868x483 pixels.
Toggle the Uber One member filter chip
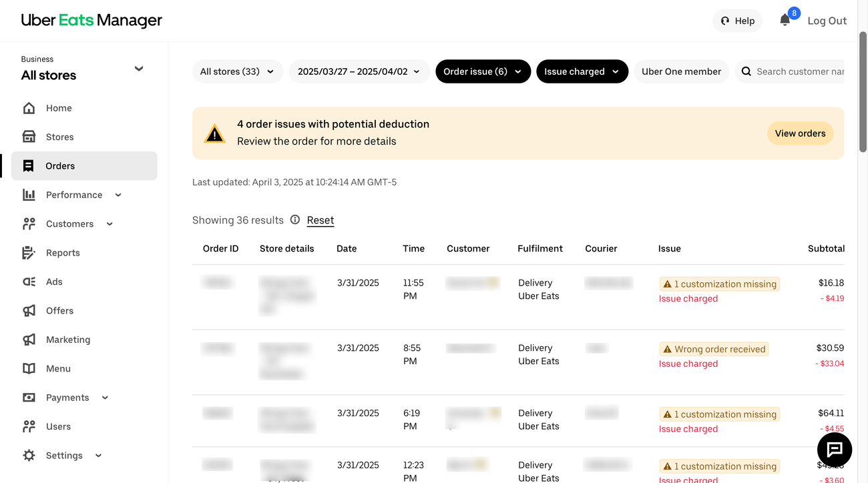[x=681, y=71]
